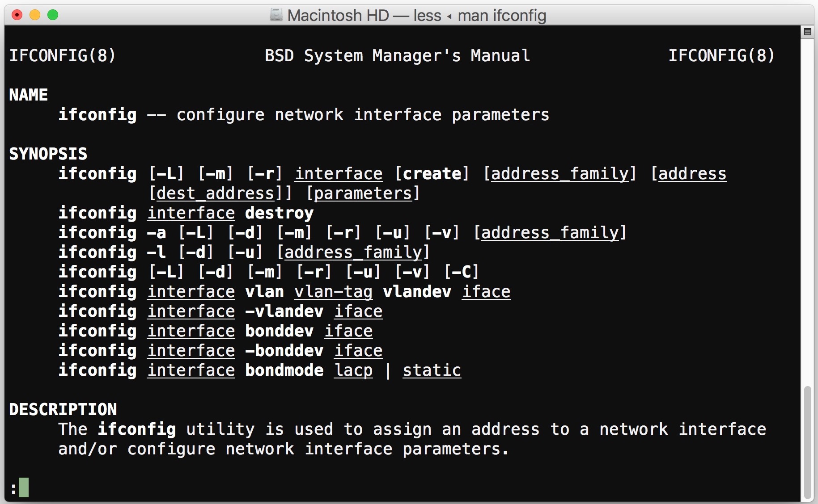818x504 pixels.
Task: Click the 'BSD System Manager's Manual' header text
Action: 398,56
